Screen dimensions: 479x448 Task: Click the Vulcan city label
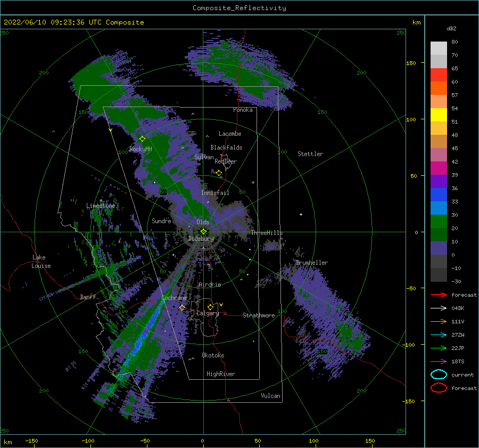(x=271, y=396)
